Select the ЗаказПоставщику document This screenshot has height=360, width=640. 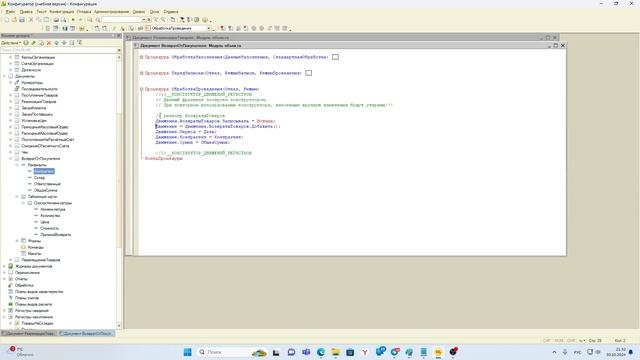click(x=37, y=114)
